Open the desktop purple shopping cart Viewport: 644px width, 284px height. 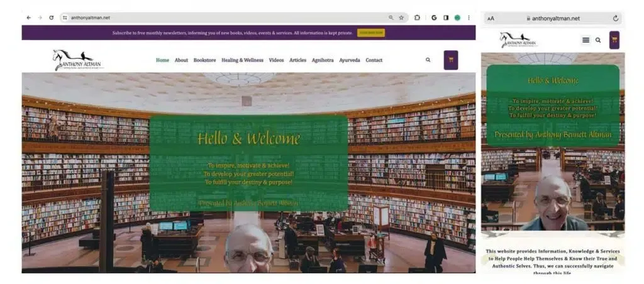pyautogui.click(x=451, y=60)
